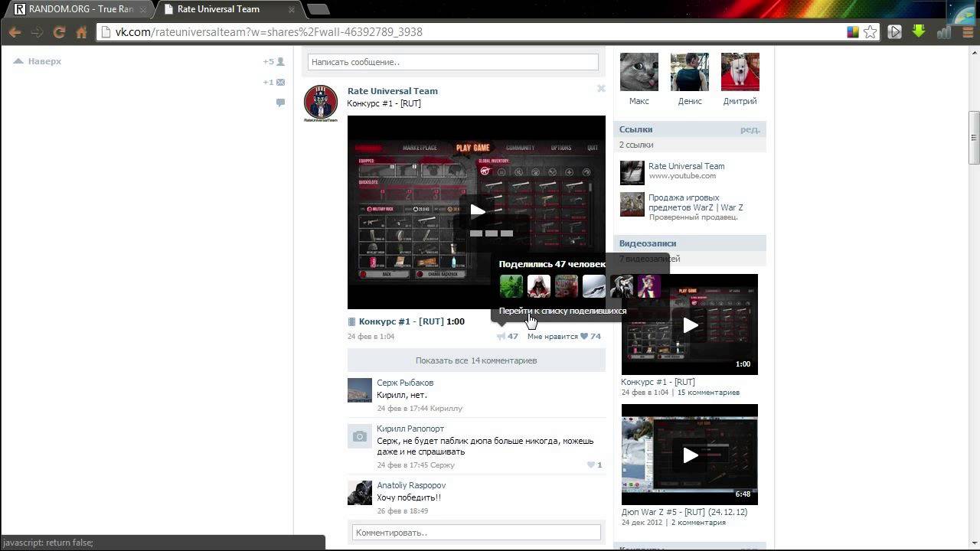Click Перейти к списку поделившихся link
Viewport: 980px width, 551px height.
(x=563, y=311)
